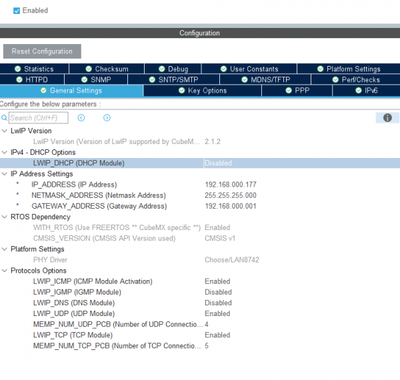Open the LWIP_DNS Disabled value dropdown
The image size is (400, 380).
pos(218,303)
